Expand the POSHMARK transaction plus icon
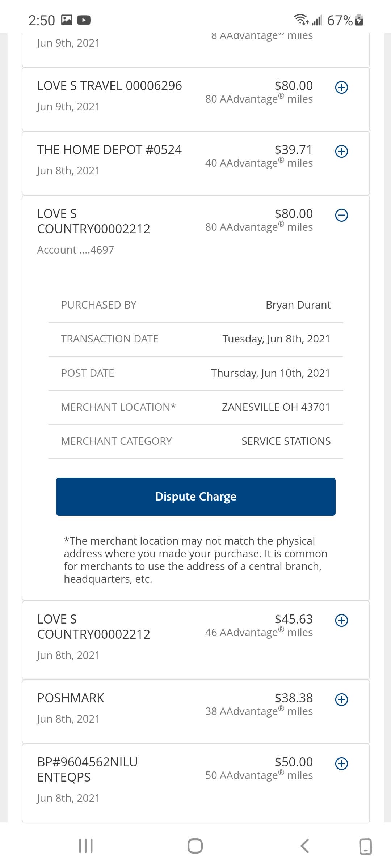Image resolution: width=391 pixels, height=868 pixels. pos(341,699)
